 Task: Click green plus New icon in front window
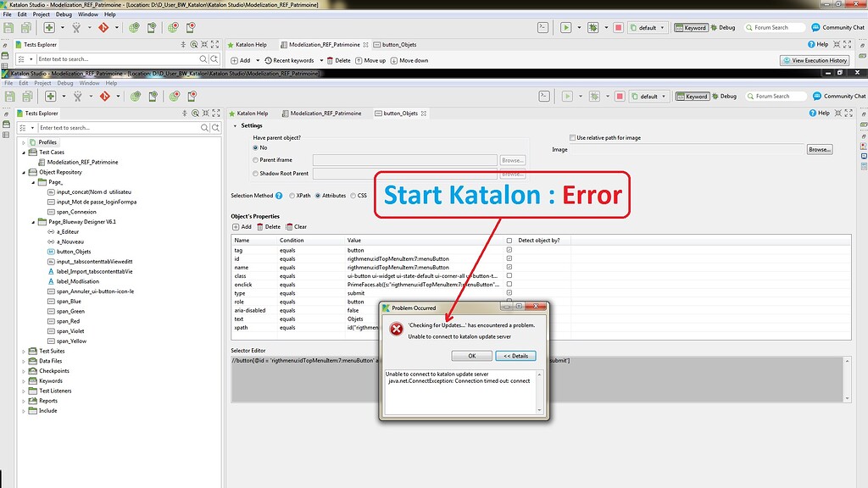pyautogui.click(x=50, y=97)
